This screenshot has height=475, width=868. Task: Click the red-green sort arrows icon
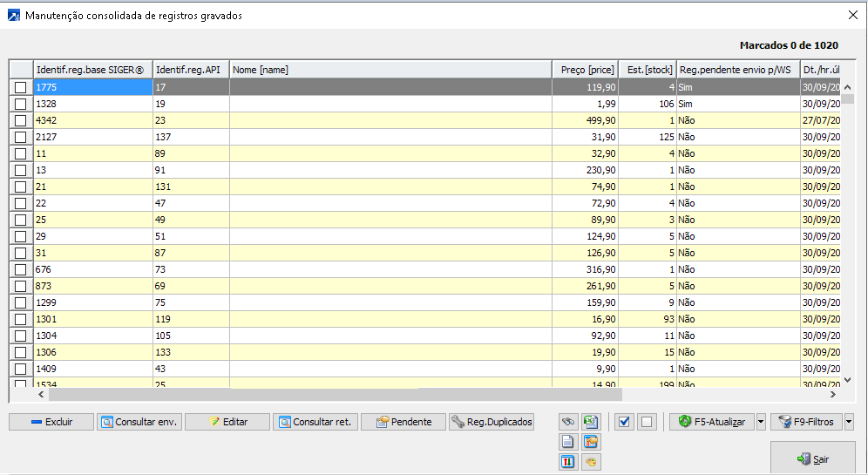[568, 462]
